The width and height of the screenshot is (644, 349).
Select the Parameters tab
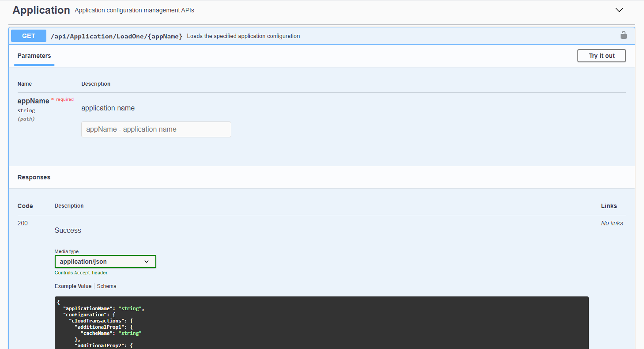[34, 56]
